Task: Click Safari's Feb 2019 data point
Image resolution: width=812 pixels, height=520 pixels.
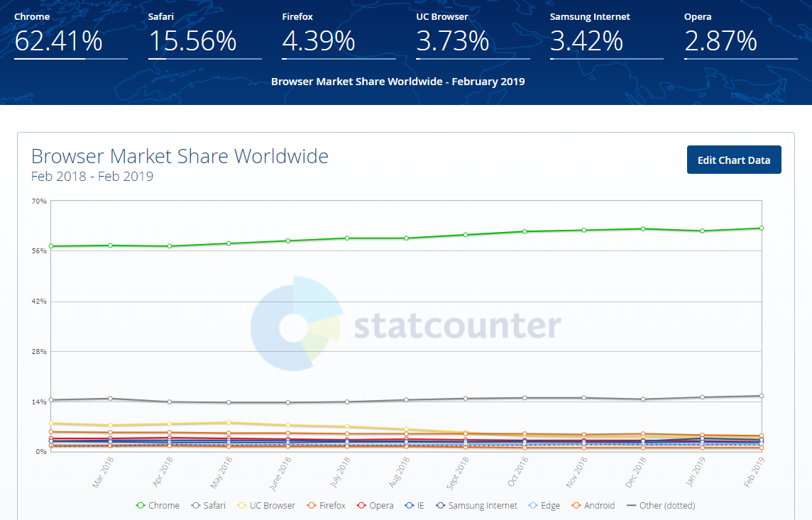Action: pyautogui.click(x=761, y=396)
